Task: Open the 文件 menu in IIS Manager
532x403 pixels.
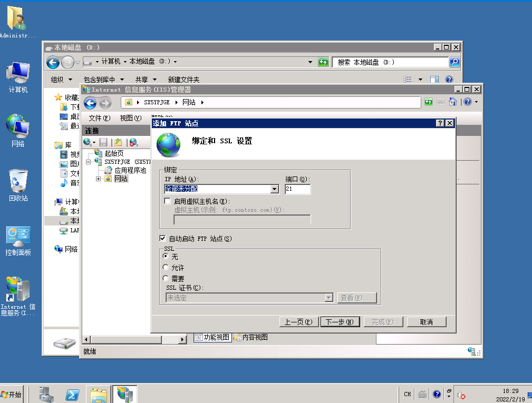Action: click(x=100, y=118)
